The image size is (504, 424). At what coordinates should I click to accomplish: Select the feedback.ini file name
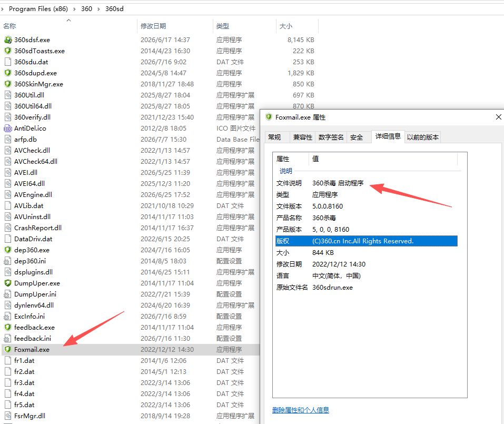(x=33, y=339)
